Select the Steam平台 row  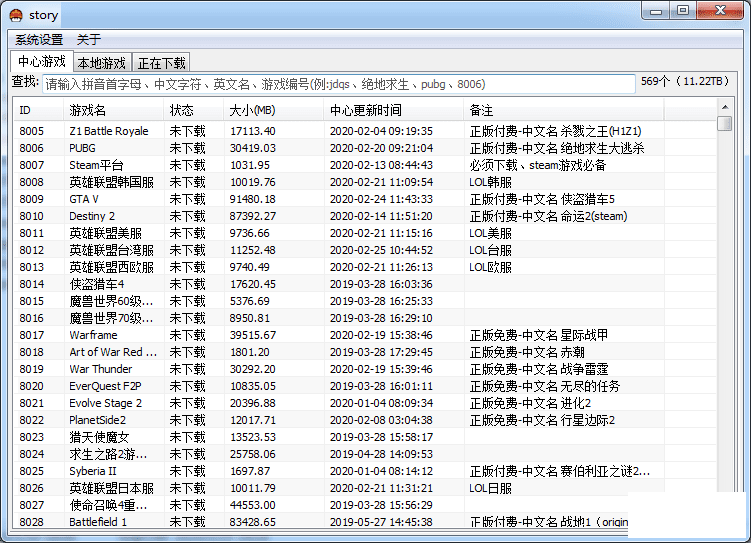(x=364, y=165)
